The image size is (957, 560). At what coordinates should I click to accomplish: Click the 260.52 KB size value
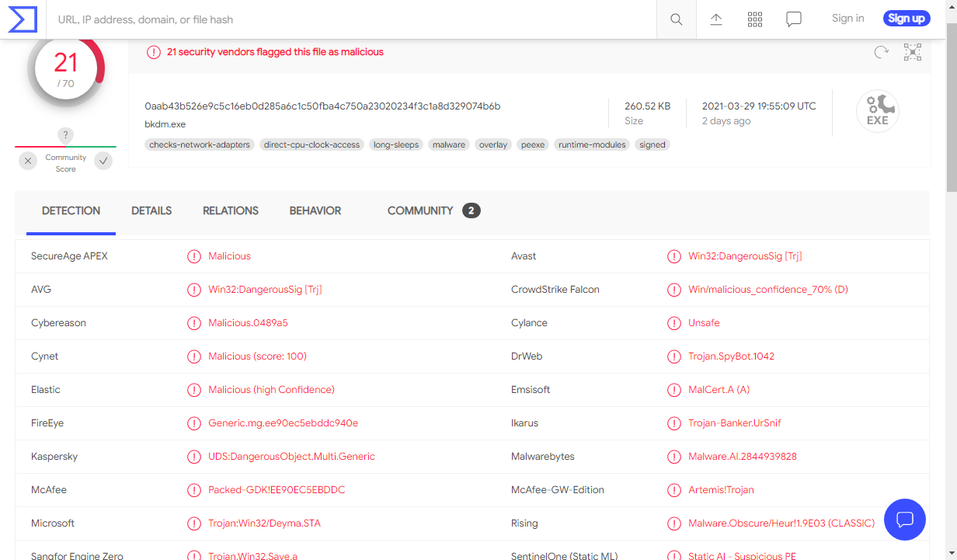[647, 106]
